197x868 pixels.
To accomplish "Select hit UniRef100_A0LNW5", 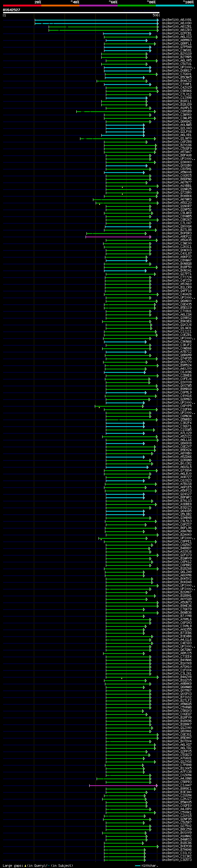I will 176,125.
